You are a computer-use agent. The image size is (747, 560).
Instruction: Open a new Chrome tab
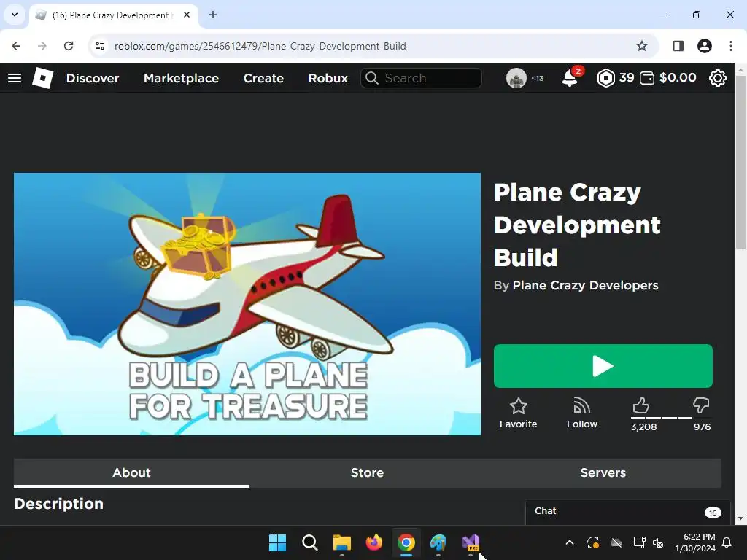[x=213, y=15]
